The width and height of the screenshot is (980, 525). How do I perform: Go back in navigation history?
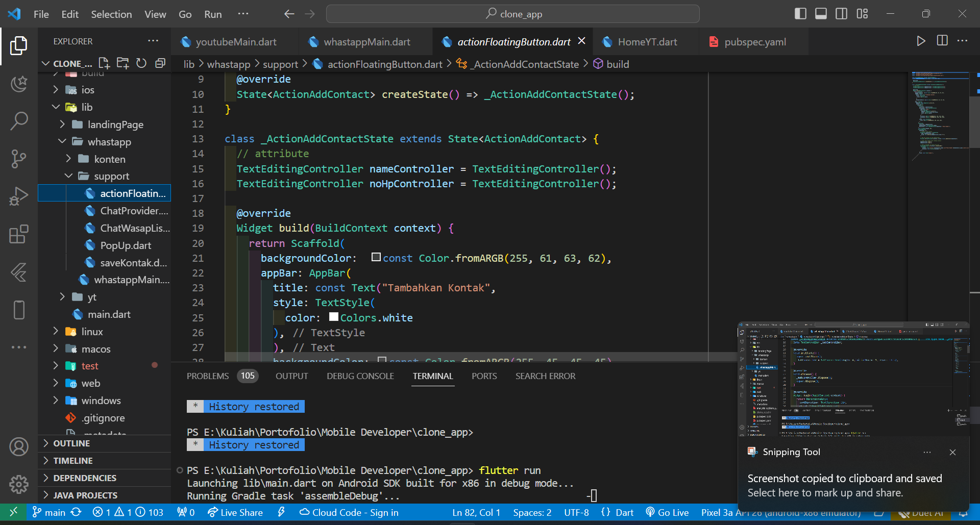coord(289,14)
